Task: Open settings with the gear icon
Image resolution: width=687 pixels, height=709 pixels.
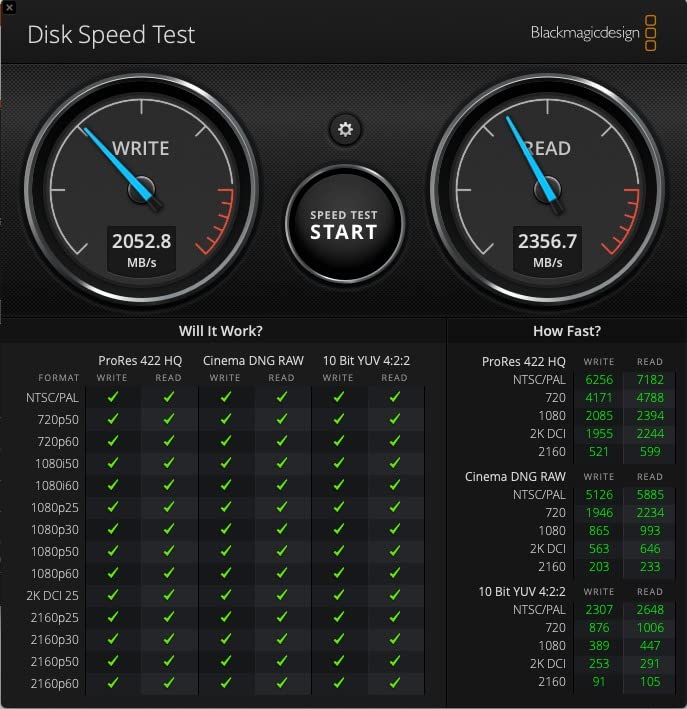Action: coord(345,129)
